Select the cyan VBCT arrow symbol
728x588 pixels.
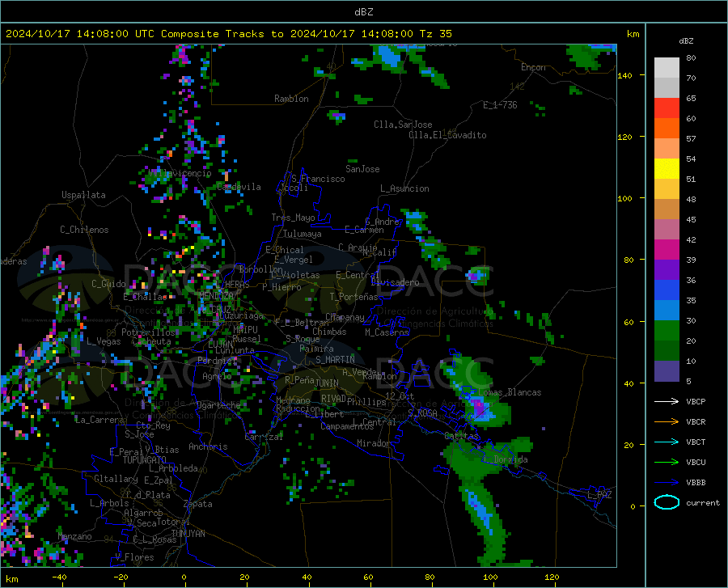click(x=667, y=442)
